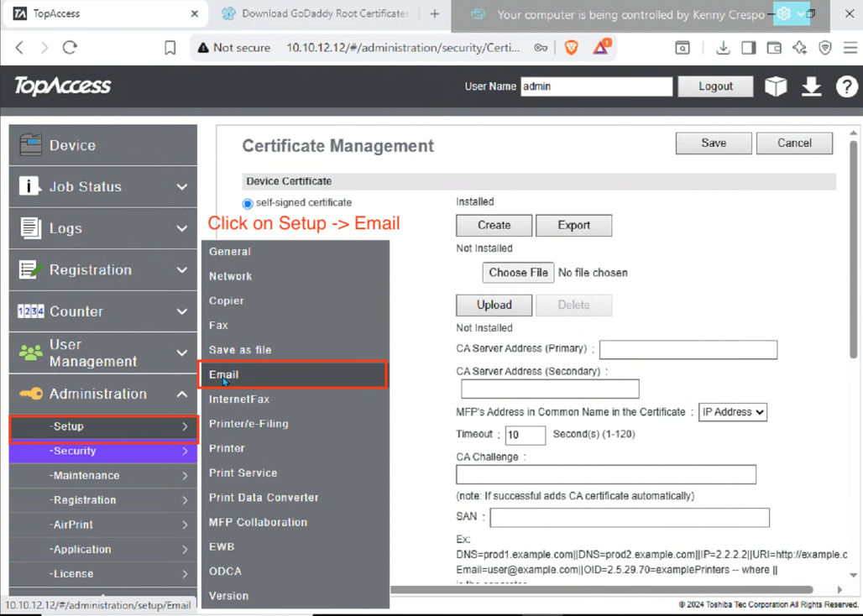Click the CA Server Address (Primary) field

pyautogui.click(x=688, y=349)
